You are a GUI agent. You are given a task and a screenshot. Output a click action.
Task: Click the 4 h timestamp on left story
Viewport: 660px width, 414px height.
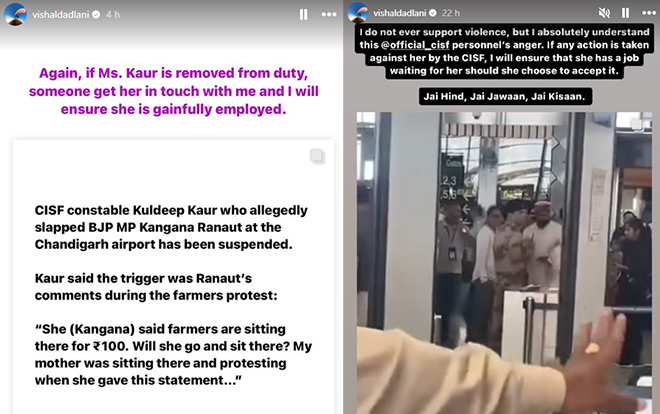(113, 15)
